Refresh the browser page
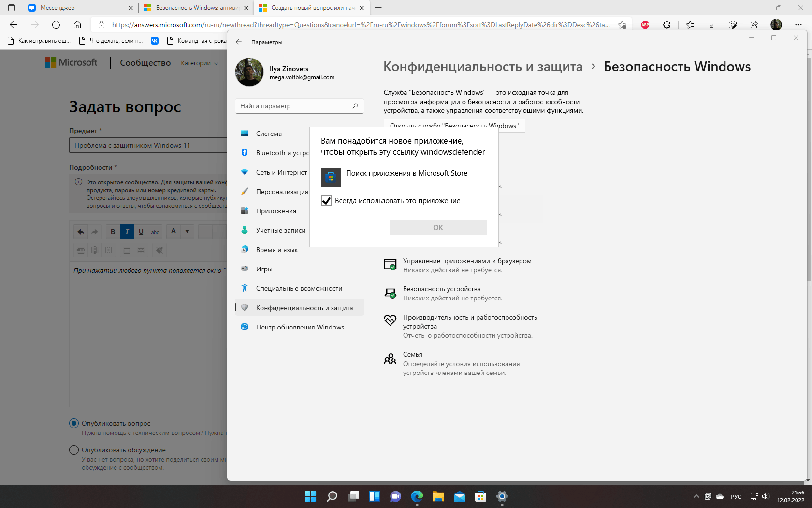This screenshot has width=812, height=508. click(x=56, y=25)
